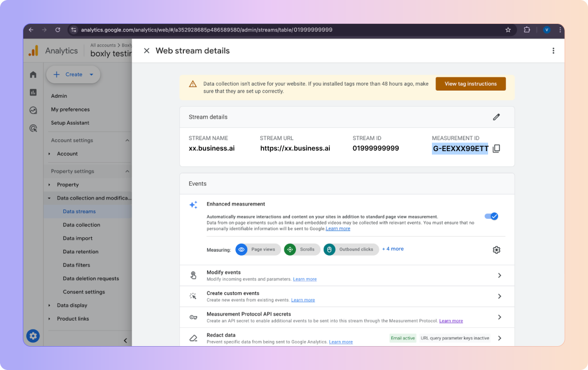Click the Page views eye icon

242,249
